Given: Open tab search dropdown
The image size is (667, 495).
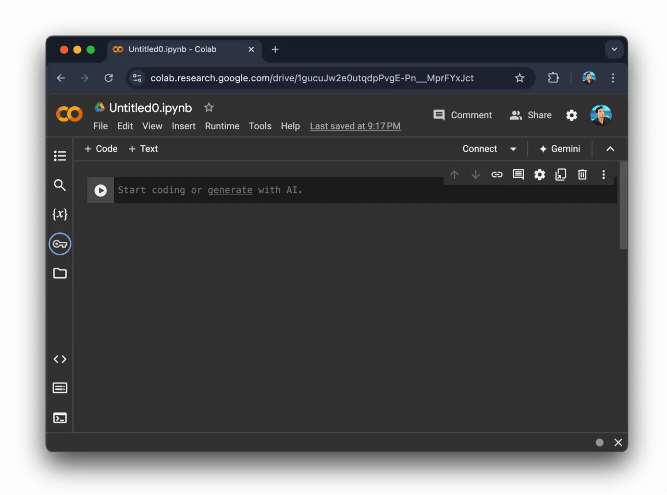Looking at the screenshot, I should 614,49.
